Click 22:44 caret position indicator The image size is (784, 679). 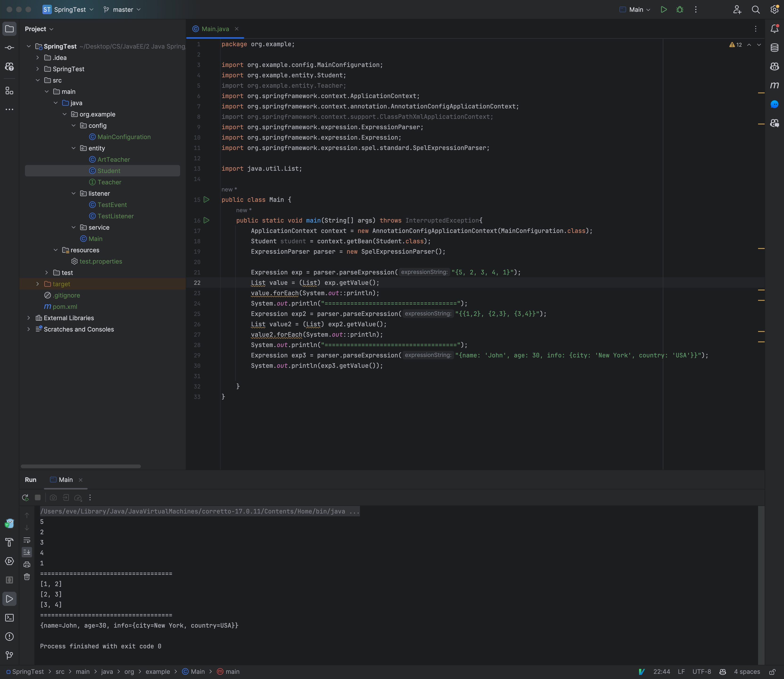coord(662,672)
